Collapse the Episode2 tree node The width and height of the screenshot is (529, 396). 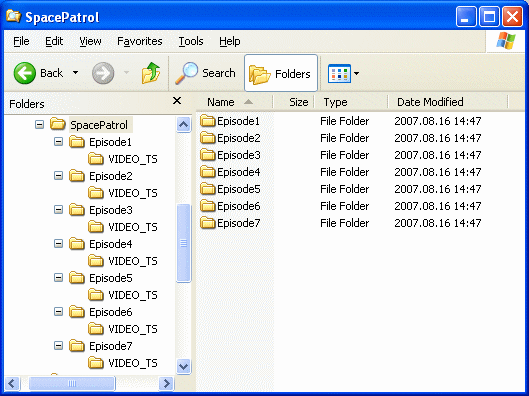(58, 176)
